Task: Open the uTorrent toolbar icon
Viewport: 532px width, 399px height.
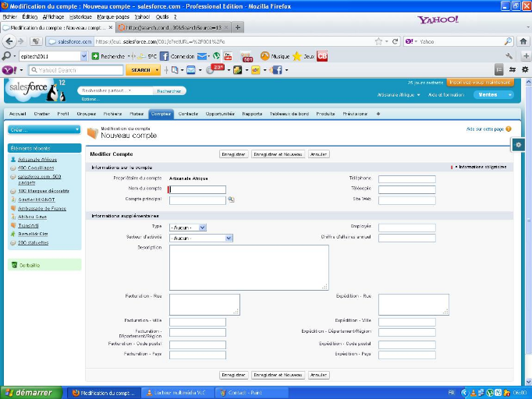Action: point(216,56)
